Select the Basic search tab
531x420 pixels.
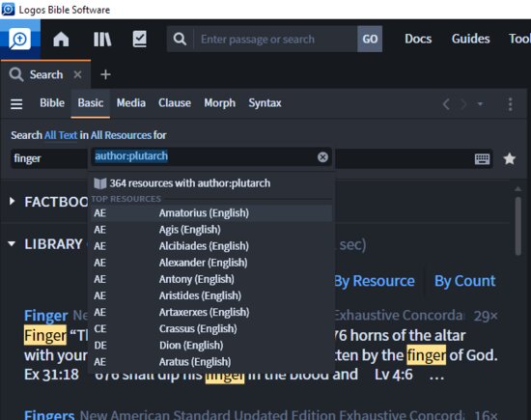tap(91, 103)
